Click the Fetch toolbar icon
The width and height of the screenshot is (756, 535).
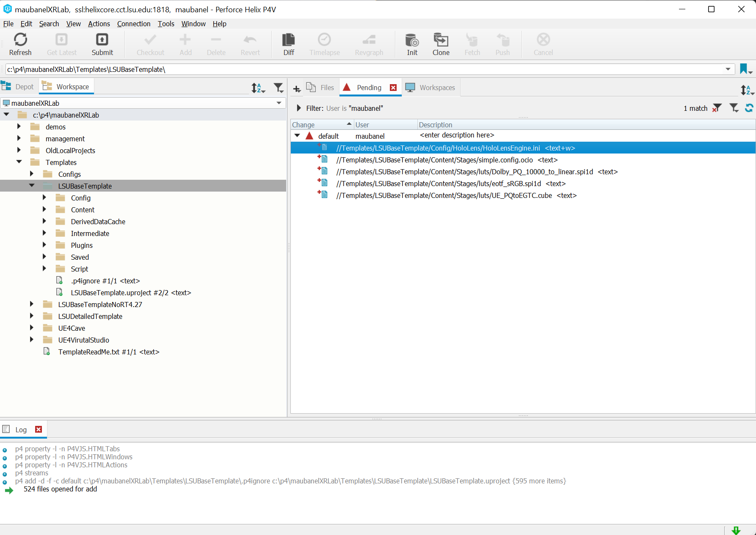pos(472,40)
